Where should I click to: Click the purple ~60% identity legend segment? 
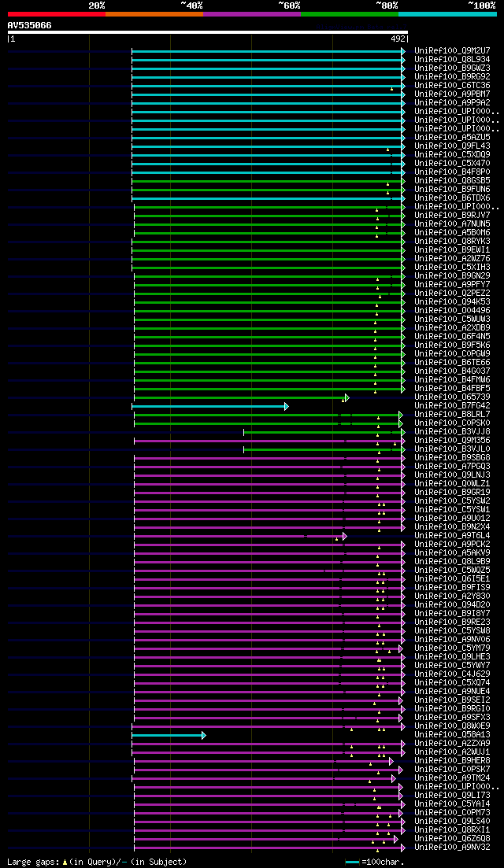252,14
